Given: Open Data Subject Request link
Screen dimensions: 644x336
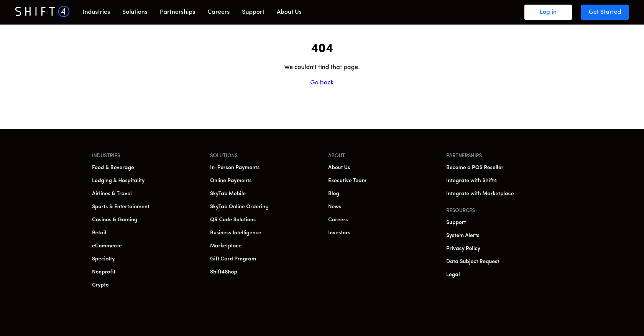Looking at the screenshot, I should 473,262.
